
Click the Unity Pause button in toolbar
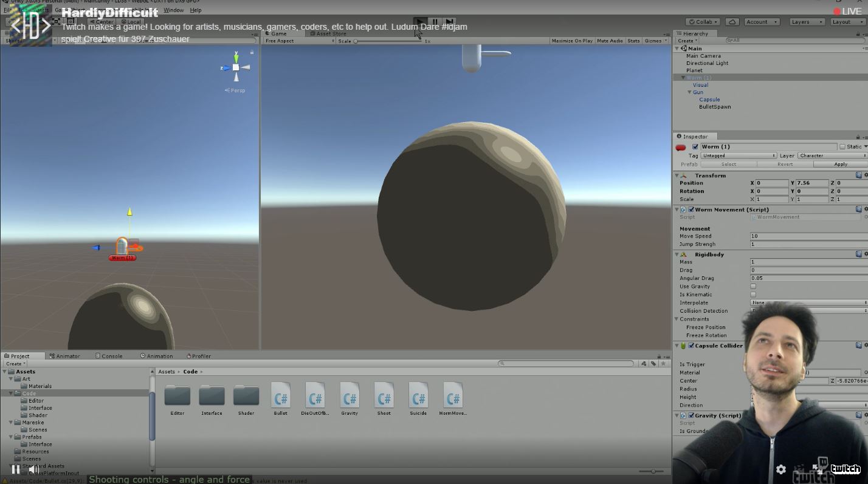pos(435,22)
